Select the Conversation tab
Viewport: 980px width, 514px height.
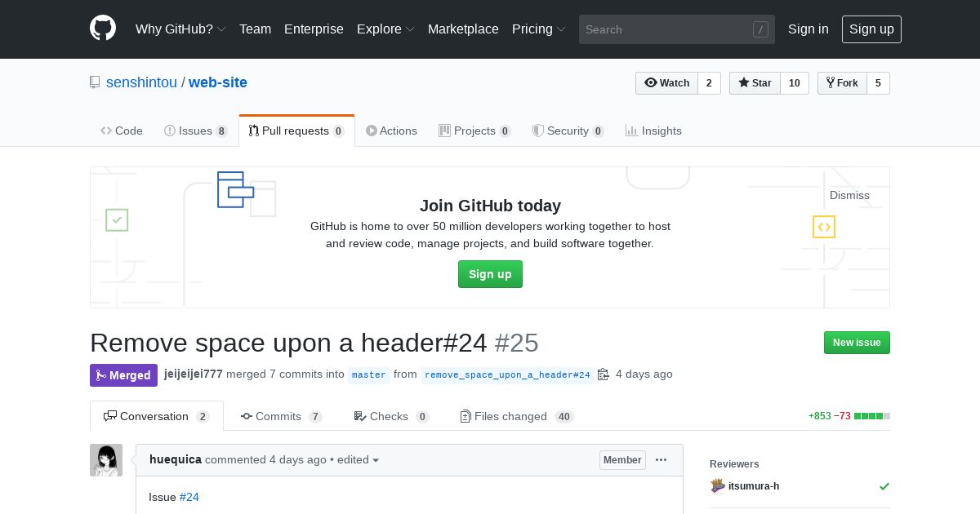coord(157,416)
